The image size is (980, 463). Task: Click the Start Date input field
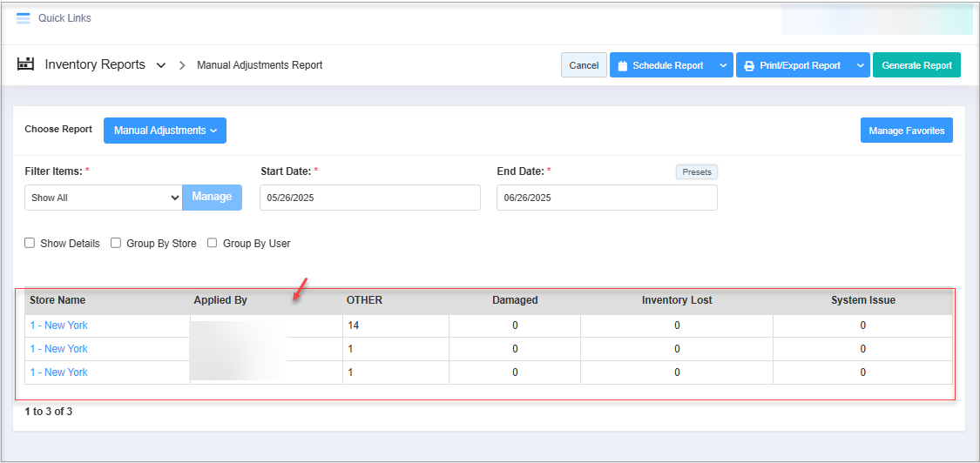coord(369,198)
